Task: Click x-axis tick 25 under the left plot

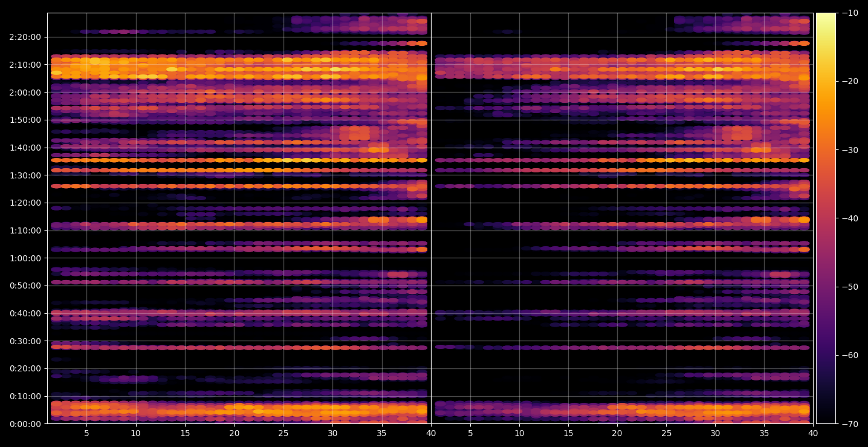Action: pos(283,433)
